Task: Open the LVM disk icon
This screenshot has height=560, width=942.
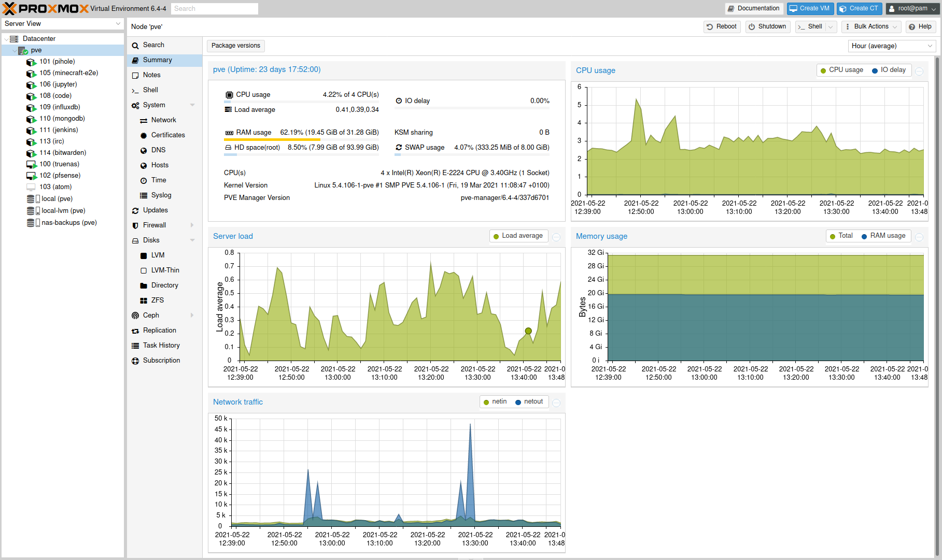Action: point(144,256)
